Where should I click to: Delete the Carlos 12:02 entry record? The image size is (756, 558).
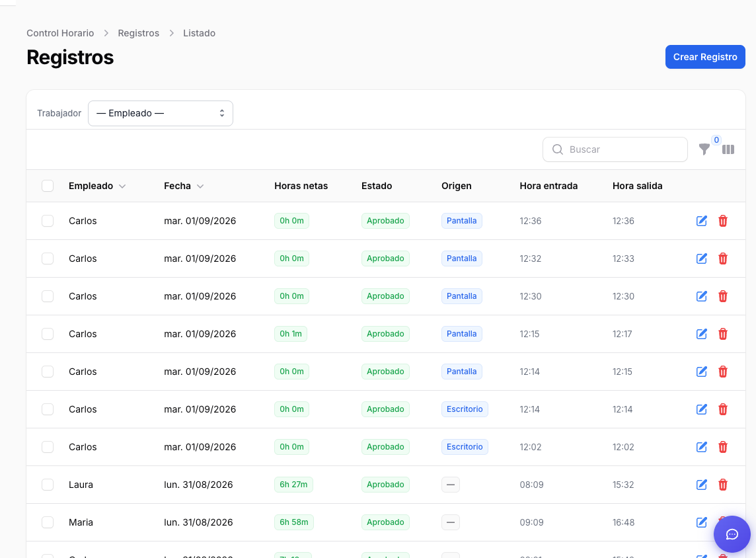point(723,446)
